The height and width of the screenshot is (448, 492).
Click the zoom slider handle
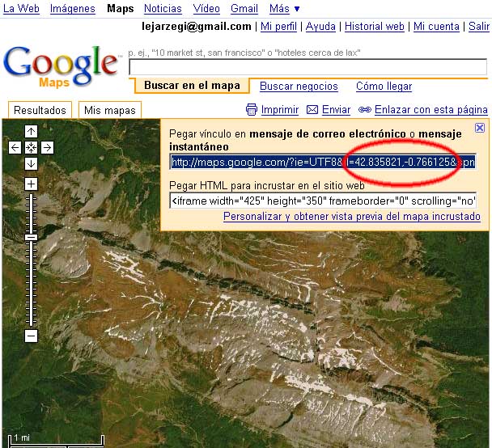pyautogui.click(x=31, y=236)
